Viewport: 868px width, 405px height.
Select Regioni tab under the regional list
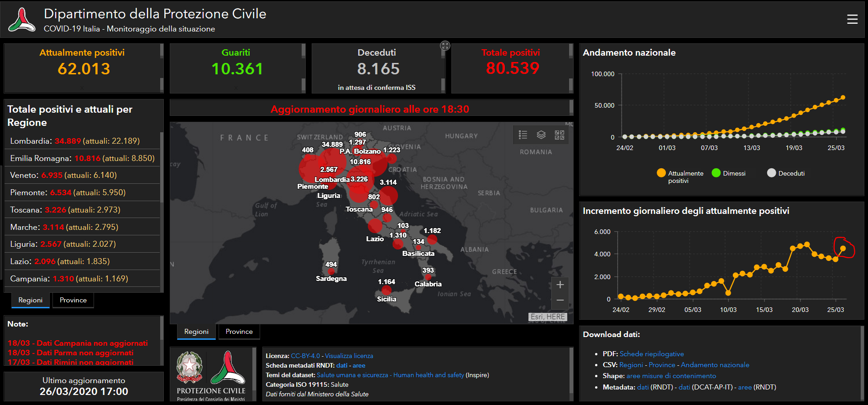pos(30,300)
